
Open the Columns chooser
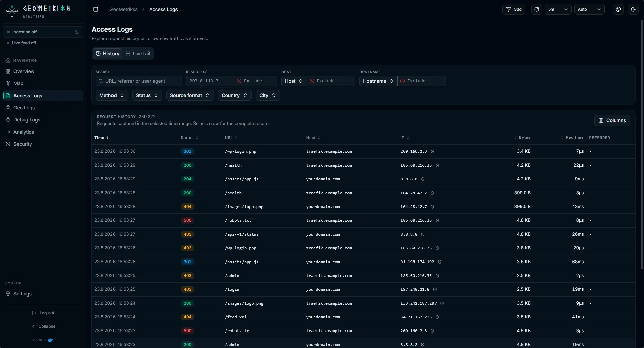click(x=612, y=120)
